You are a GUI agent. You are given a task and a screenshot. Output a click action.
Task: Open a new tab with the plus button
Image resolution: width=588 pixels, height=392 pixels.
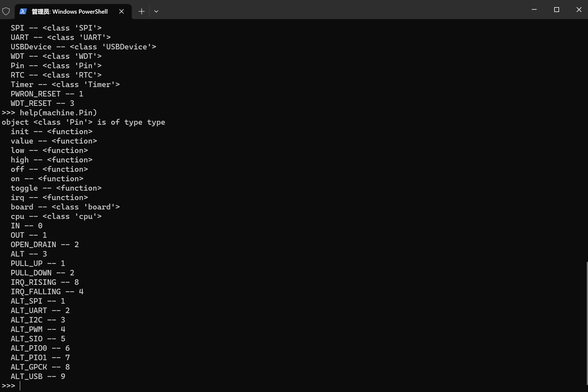point(141,11)
